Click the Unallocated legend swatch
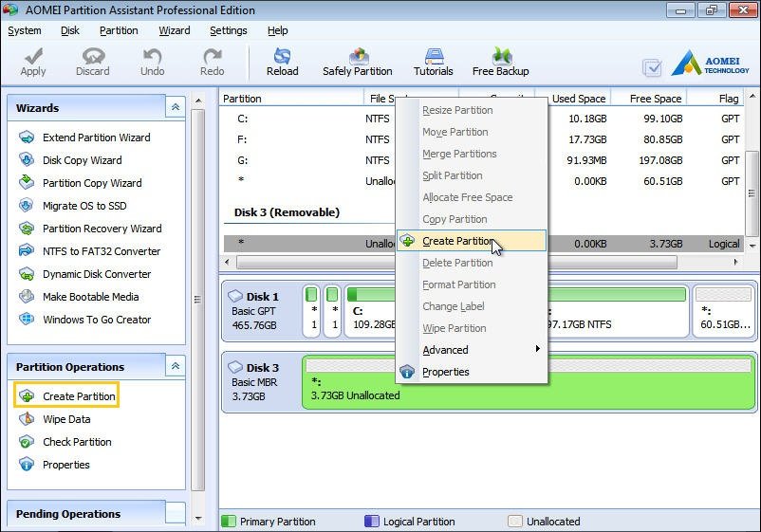This screenshot has height=532, width=761. pyautogui.click(x=515, y=522)
